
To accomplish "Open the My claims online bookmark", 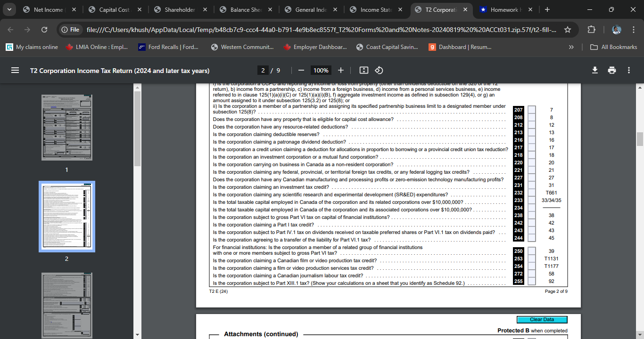I will point(32,47).
